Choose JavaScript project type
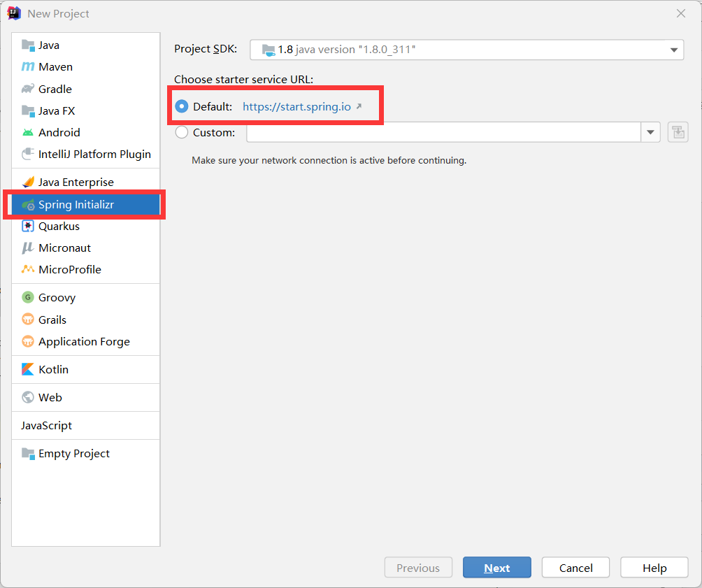702x588 pixels. click(86, 425)
